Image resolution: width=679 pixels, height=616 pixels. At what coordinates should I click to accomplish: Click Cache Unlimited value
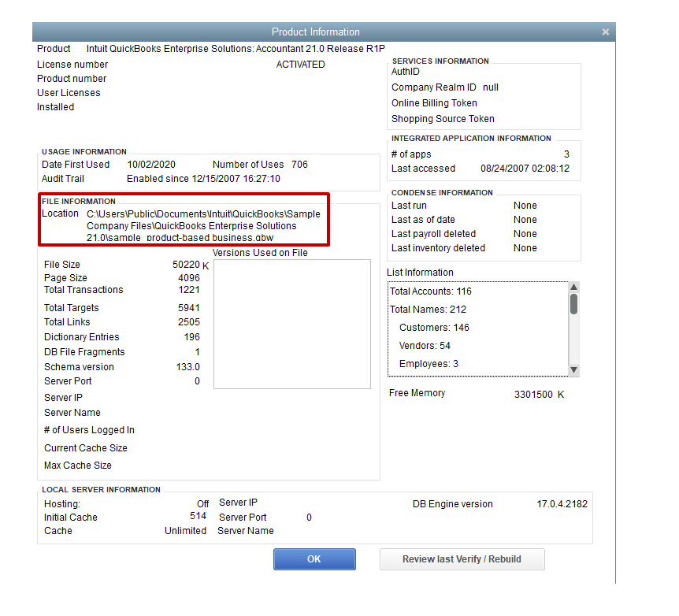point(185,531)
